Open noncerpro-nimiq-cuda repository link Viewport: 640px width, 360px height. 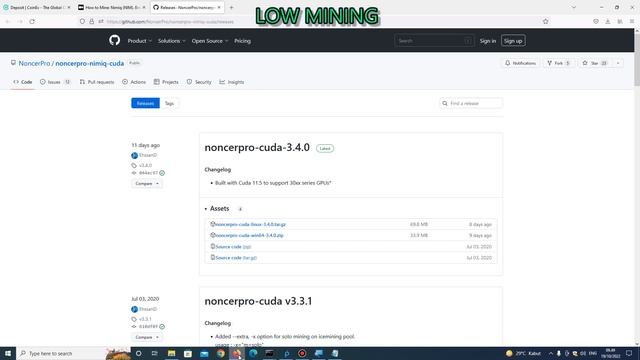click(x=89, y=63)
